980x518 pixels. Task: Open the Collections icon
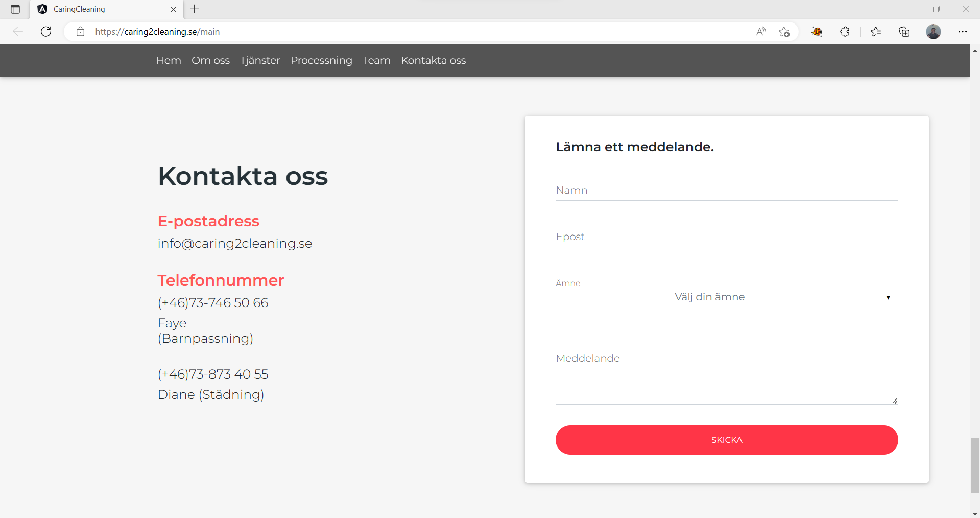point(904,32)
